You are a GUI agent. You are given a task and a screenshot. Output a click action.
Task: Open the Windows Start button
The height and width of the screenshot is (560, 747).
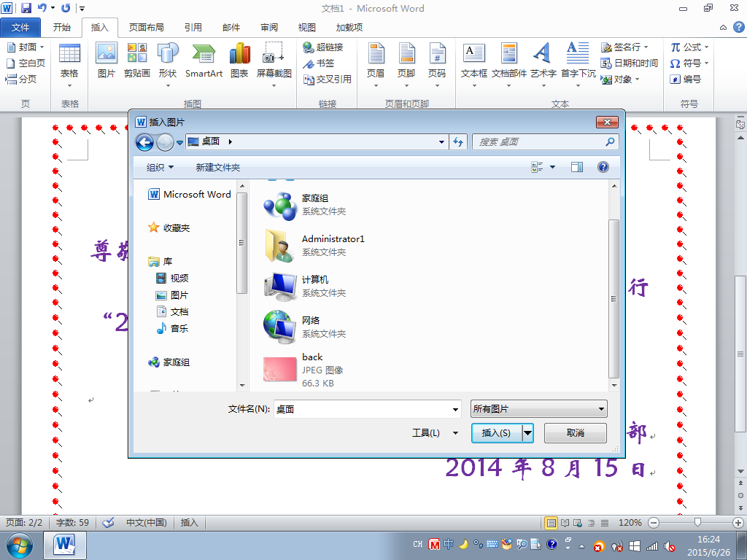(20, 545)
